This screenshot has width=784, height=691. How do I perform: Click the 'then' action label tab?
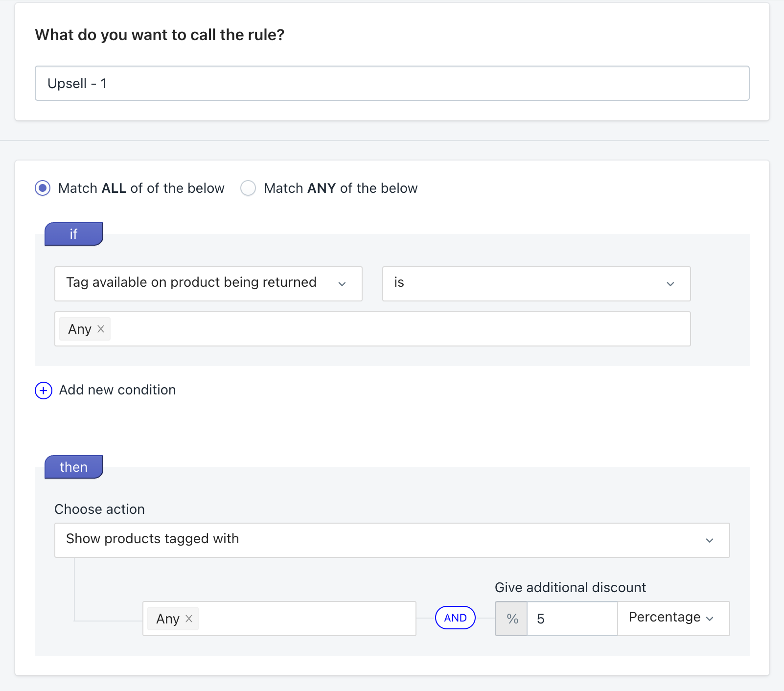point(74,467)
